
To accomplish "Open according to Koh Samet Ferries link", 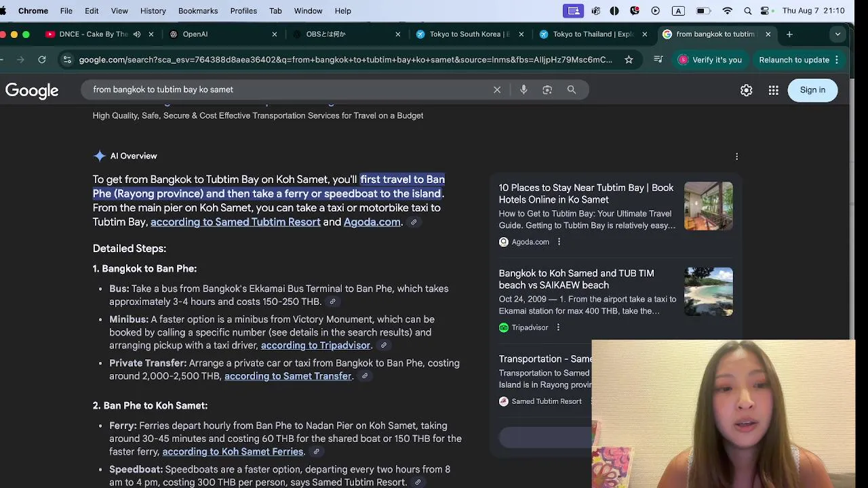I will tap(233, 451).
